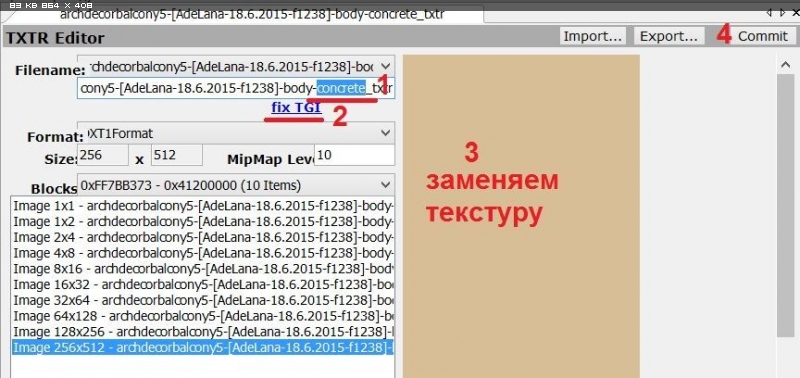Click the height size field 512

tap(177, 155)
